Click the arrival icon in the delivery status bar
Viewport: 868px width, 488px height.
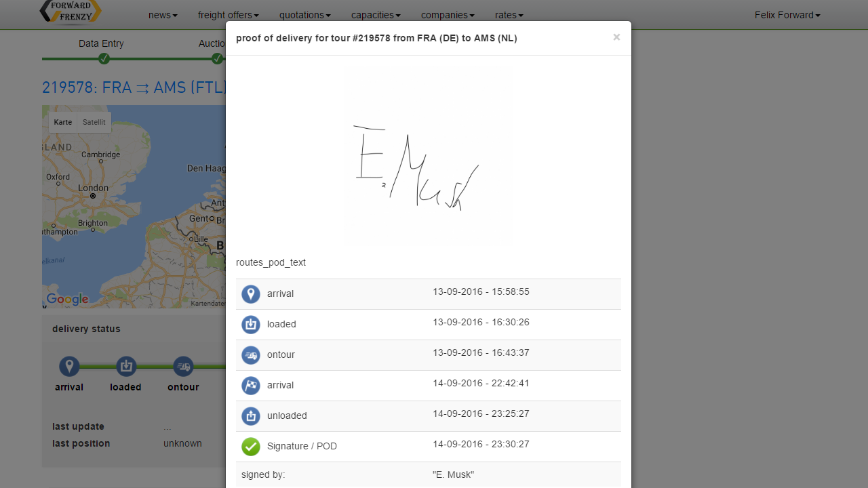(69, 367)
